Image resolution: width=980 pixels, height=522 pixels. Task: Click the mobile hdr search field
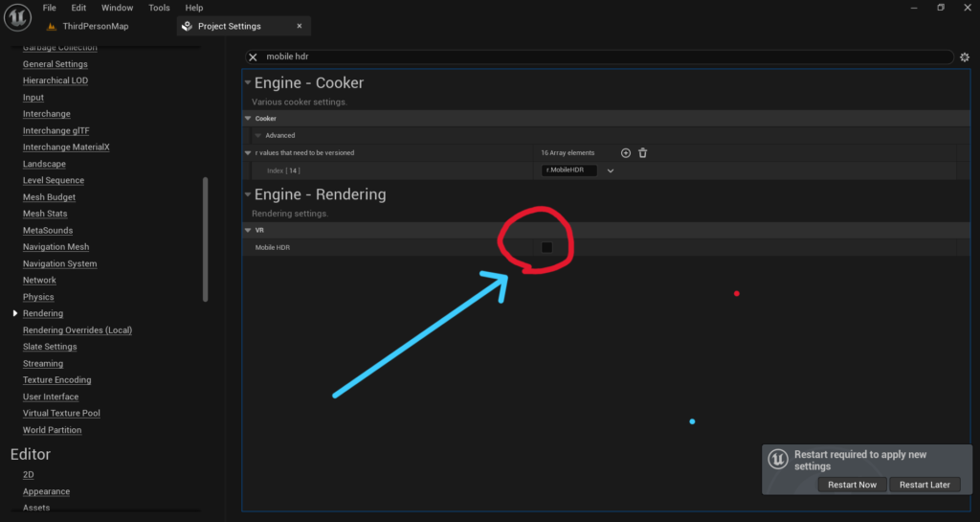[x=599, y=57]
